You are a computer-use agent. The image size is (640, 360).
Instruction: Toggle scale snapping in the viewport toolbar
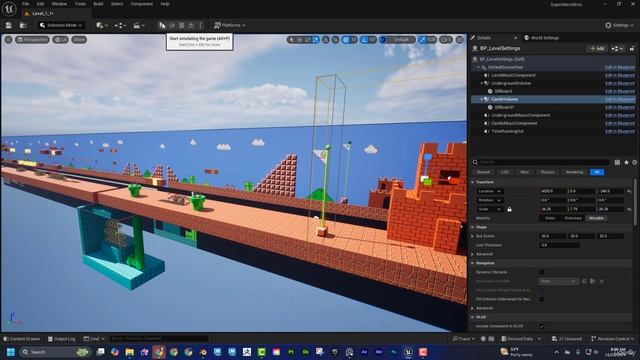click(422, 40)
